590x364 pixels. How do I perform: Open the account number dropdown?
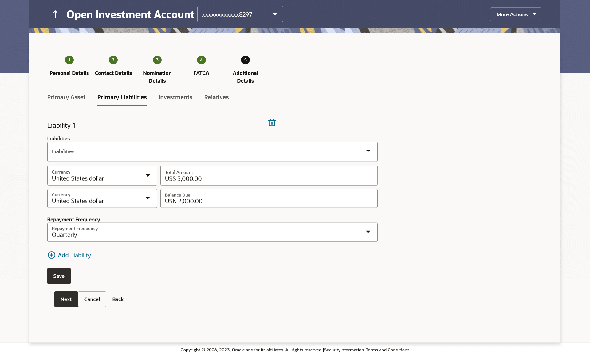[240, 14]
